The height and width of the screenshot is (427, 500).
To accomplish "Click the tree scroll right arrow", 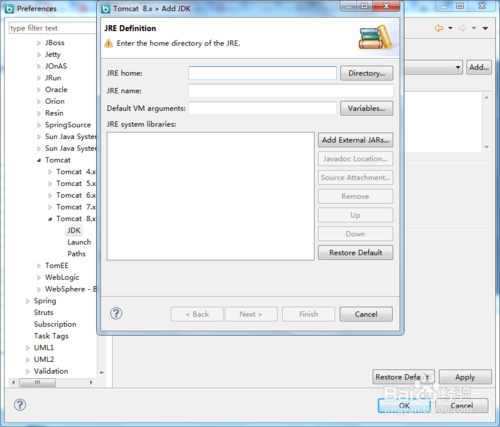I will pyautogui.click(x=91, y=382).
